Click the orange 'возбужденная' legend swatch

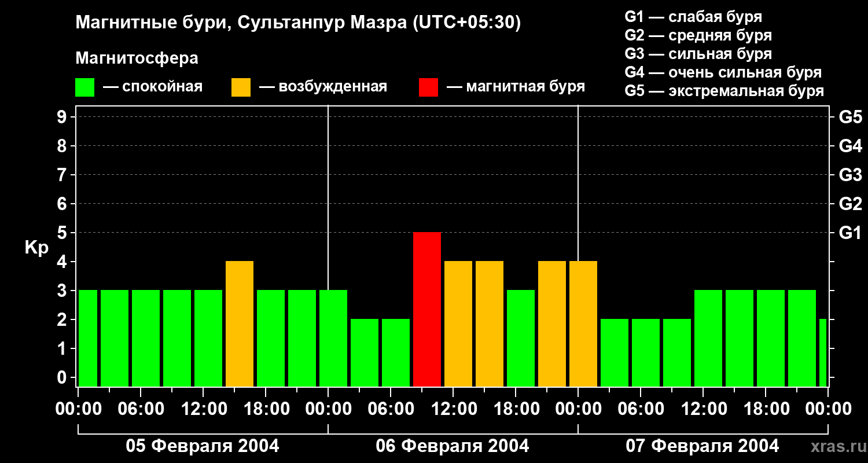click(x=241, y=87)
